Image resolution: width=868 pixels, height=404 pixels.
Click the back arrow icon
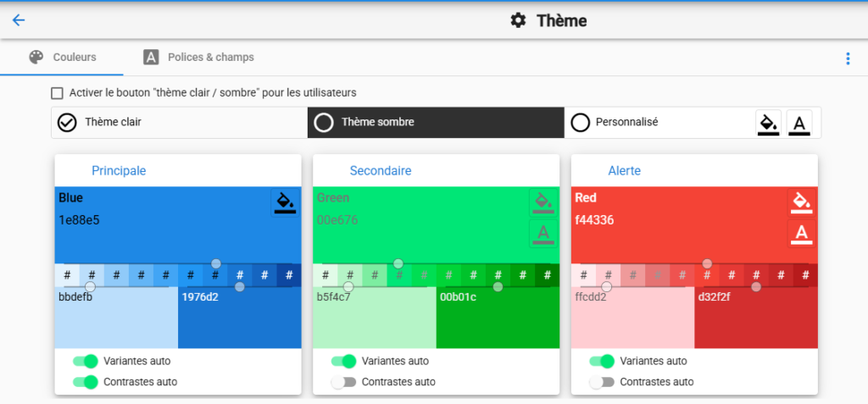(19, 20)
